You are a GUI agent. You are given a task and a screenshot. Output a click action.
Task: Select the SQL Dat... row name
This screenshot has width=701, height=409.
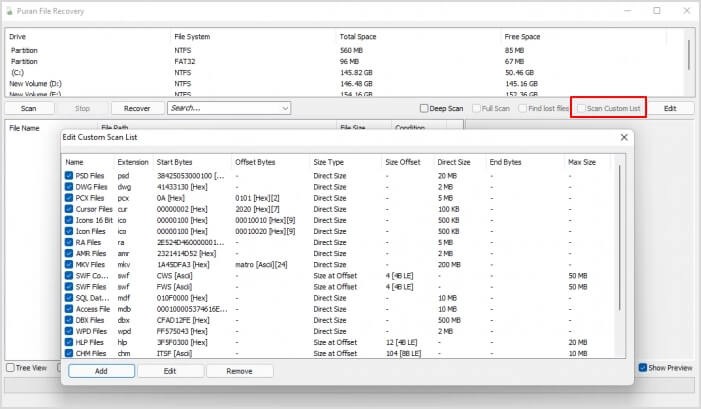click(x=92, y=298)
